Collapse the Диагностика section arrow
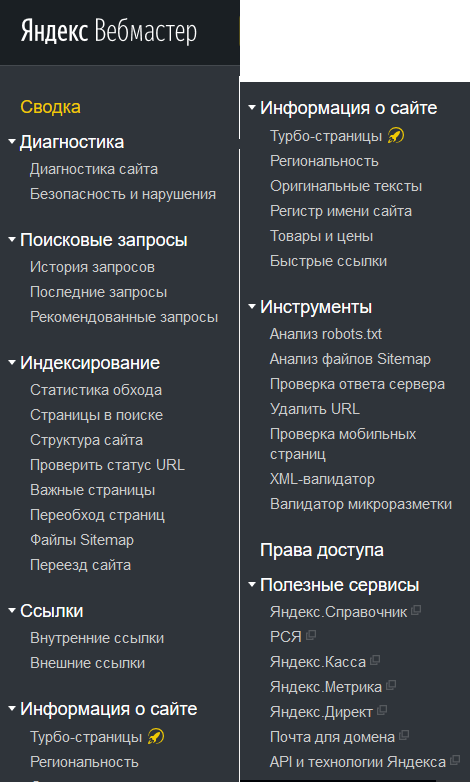 [12, 142]
